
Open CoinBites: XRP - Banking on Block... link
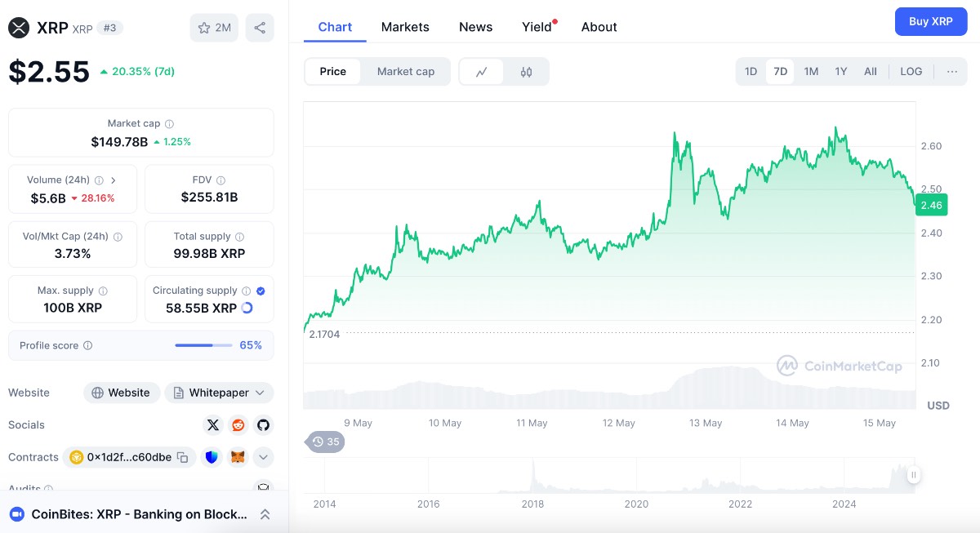[x=139, y=514]
